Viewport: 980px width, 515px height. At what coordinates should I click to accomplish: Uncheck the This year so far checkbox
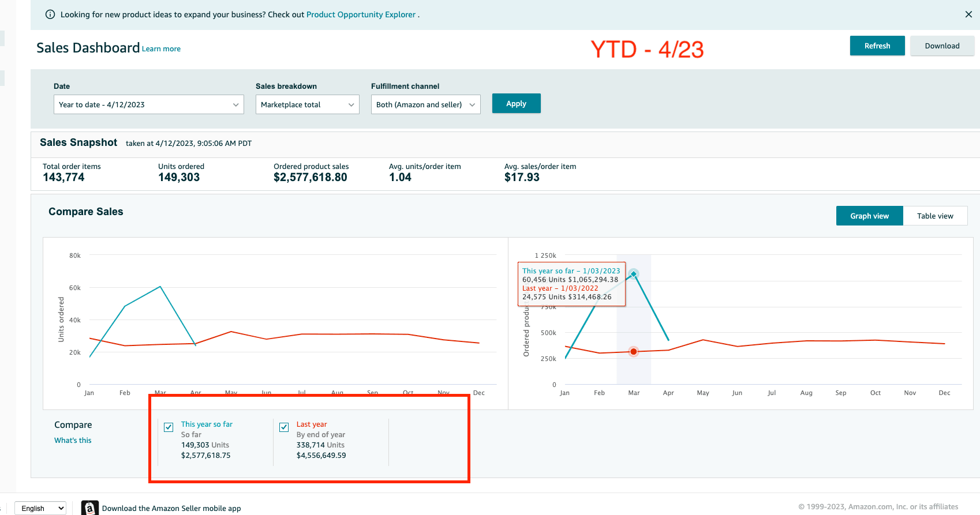click(x=169, y=427)
